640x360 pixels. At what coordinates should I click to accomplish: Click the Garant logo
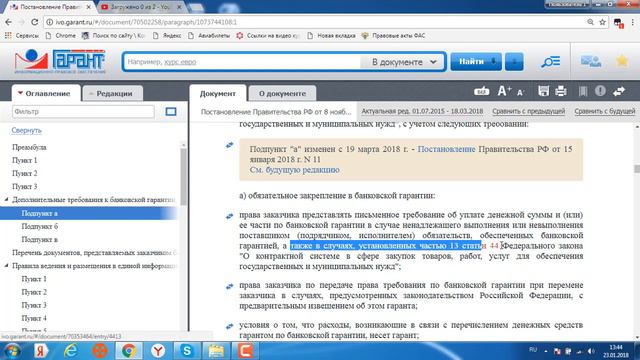(60, 61)
